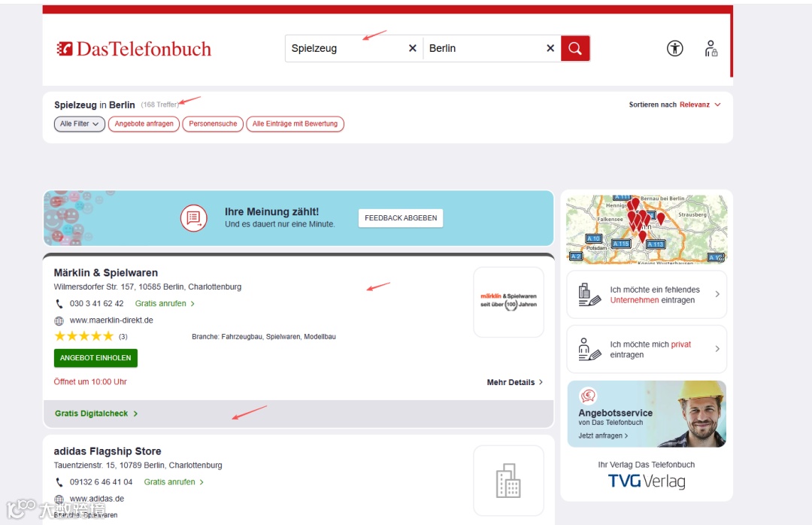Click the TVG Verlag logo
The height and width of the screenshot is (525, 812).
(x=647, y=481)
